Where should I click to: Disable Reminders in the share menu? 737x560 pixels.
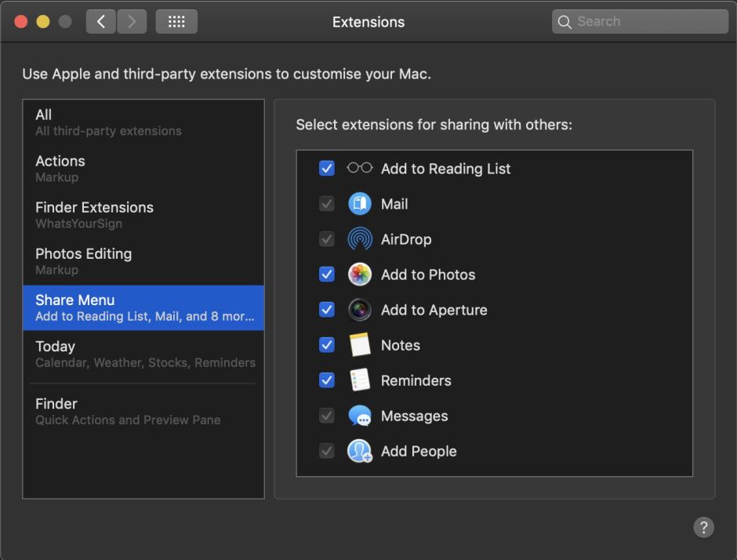click(x=326, y=380)
